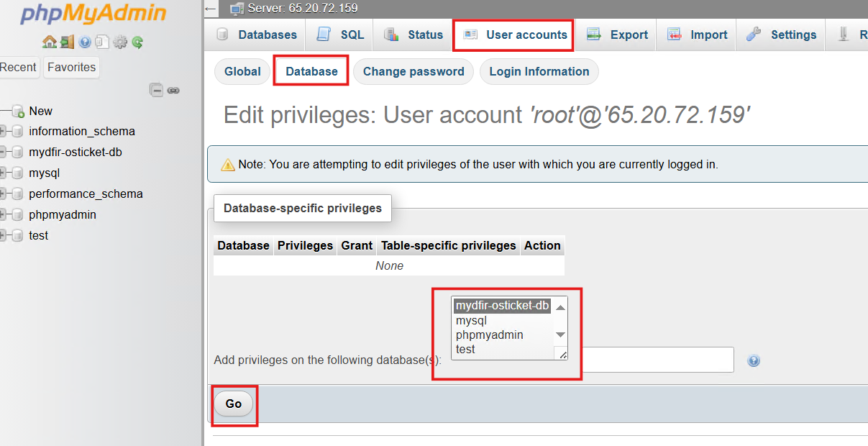Click the listbox scroll-up arrow

pos(560,307)
